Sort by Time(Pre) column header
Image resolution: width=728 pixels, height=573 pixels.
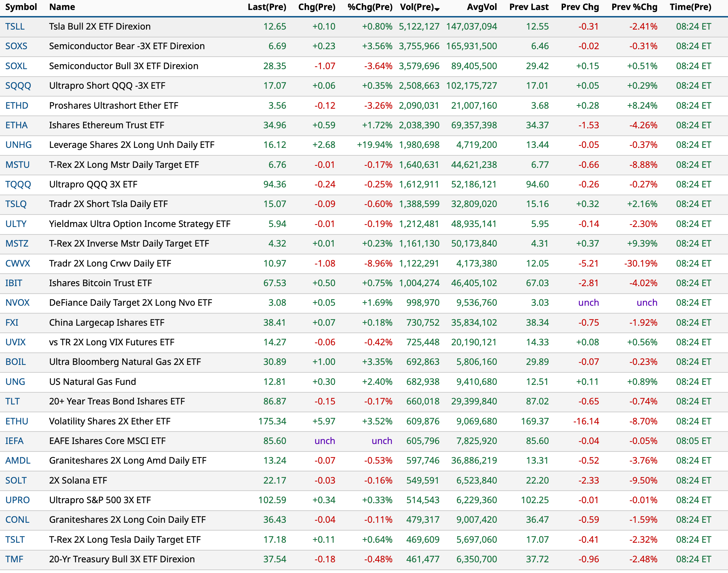pyautogui.click(x=690, y=7)
